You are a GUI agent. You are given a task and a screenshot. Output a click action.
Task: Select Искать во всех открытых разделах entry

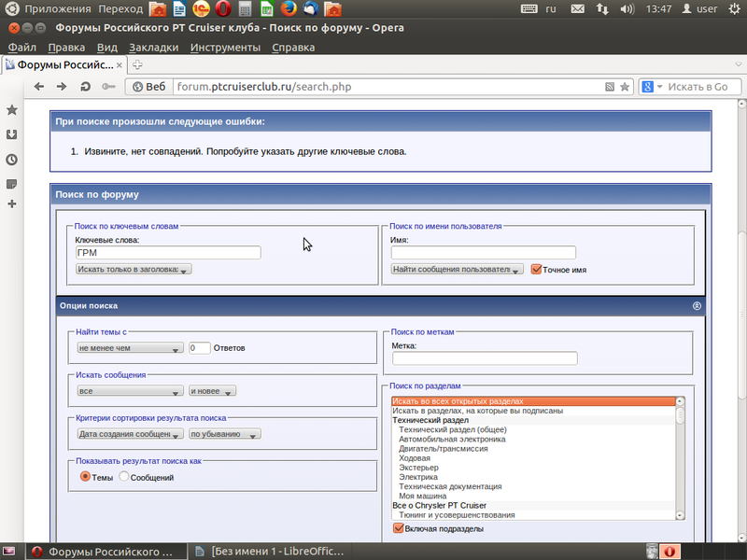533,401
